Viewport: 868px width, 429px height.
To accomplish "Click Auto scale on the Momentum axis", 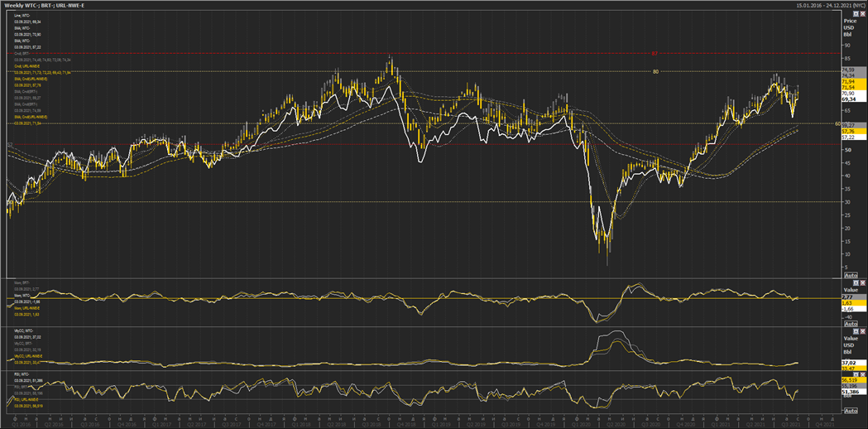I will pos(851,324).
